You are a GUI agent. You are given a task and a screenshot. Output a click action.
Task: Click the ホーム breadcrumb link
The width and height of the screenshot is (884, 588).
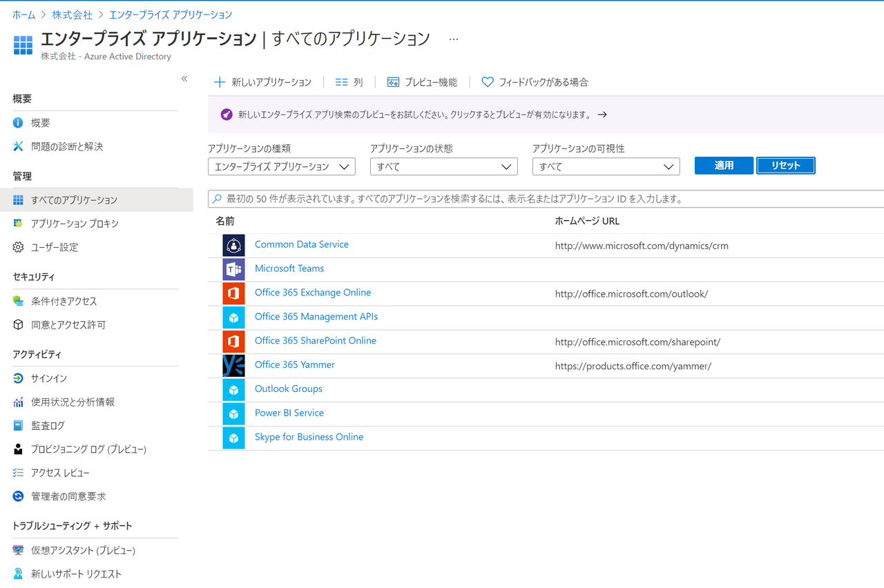(x=23, y=14)
